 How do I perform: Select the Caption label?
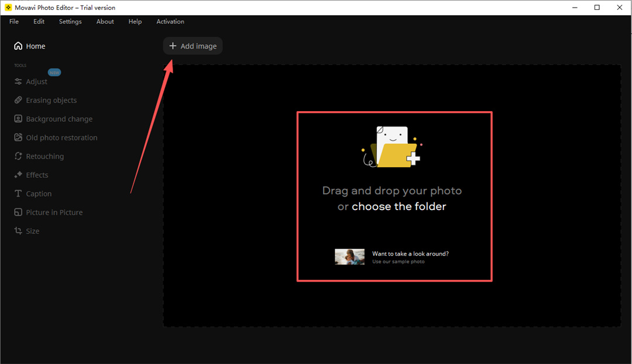[x=39, y=194]
